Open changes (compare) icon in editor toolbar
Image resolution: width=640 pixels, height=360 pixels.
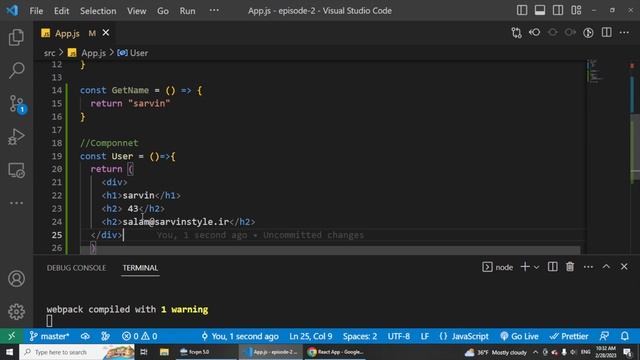(x=516, y=33)
